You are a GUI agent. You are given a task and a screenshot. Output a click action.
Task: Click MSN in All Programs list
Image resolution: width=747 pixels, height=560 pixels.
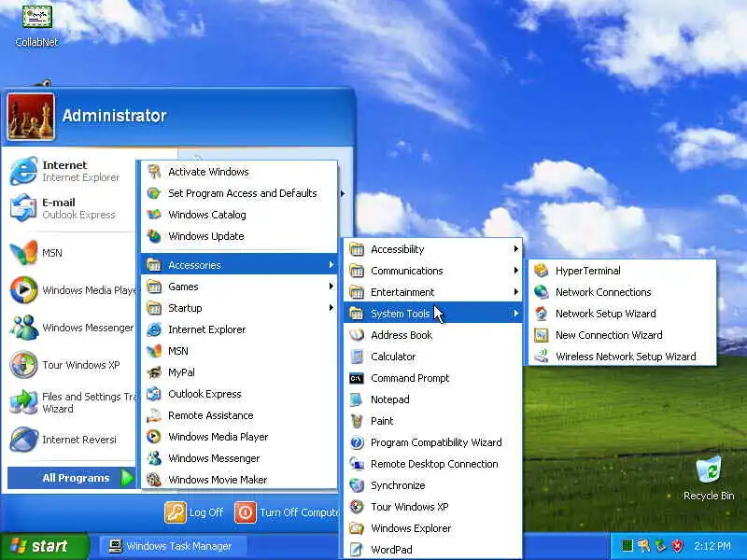pos(239,351)
